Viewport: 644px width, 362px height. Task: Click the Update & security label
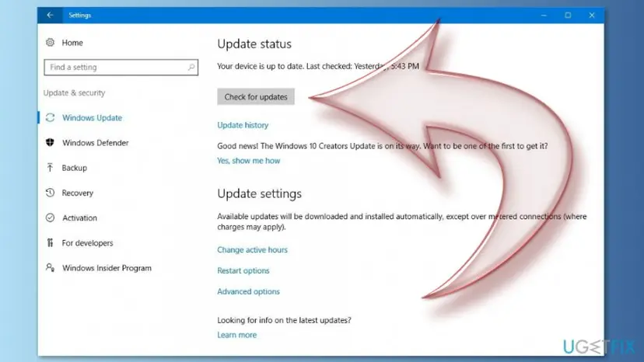point(75,92)
